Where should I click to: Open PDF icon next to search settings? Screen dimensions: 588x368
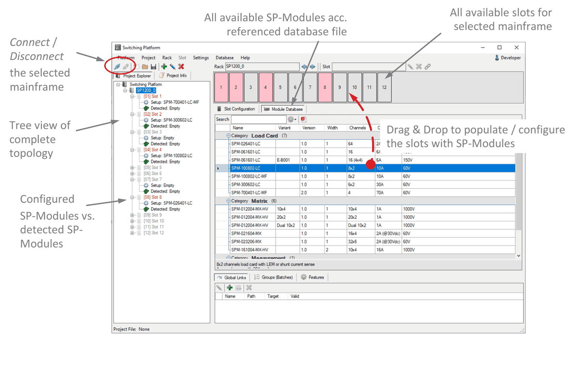(303, 119)
